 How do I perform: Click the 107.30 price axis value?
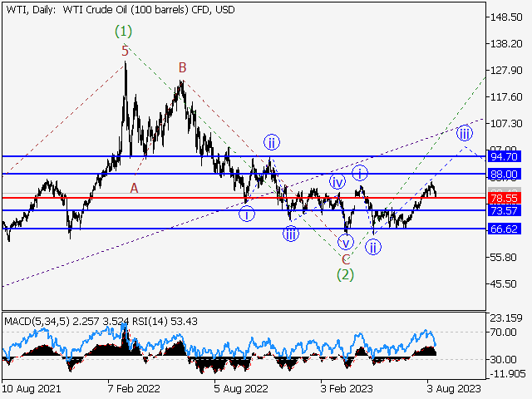pos(506,124)
